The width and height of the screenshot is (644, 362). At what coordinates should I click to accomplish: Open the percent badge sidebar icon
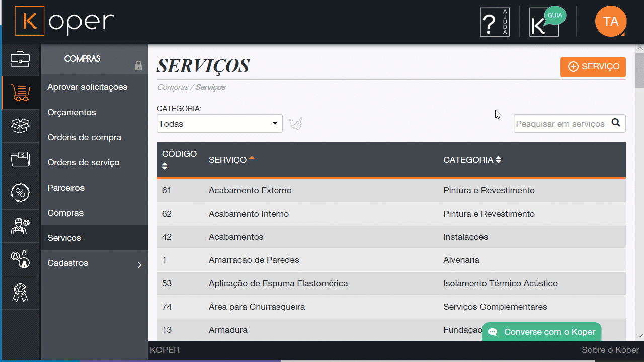20,193
